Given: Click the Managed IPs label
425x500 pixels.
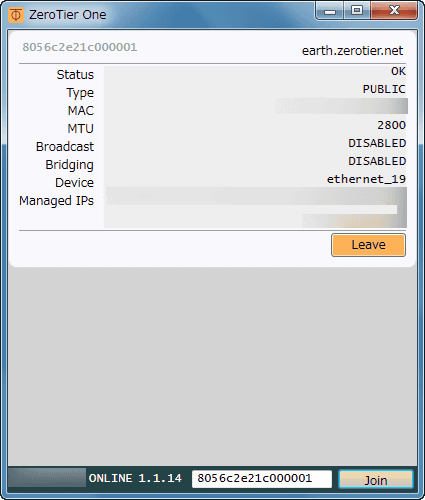Looking at the screenshot, I should click(56, 201).
